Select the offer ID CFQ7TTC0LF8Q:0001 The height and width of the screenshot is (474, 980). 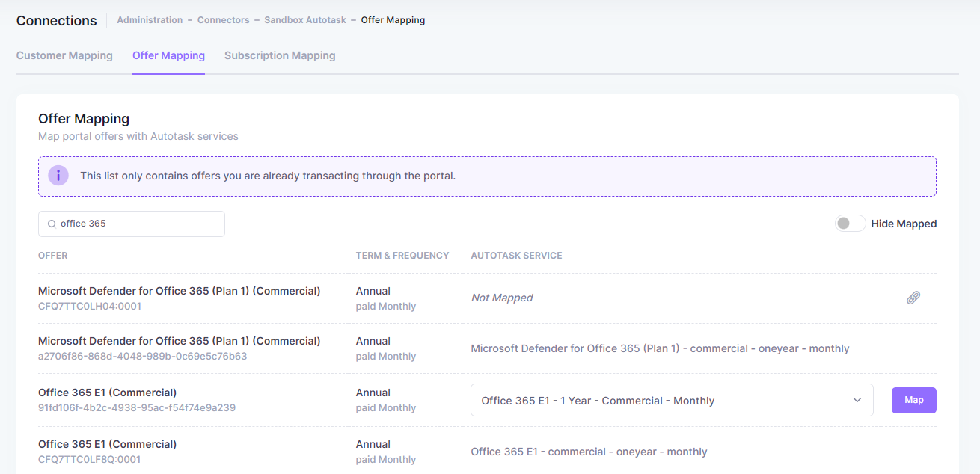tap(89, 459)
